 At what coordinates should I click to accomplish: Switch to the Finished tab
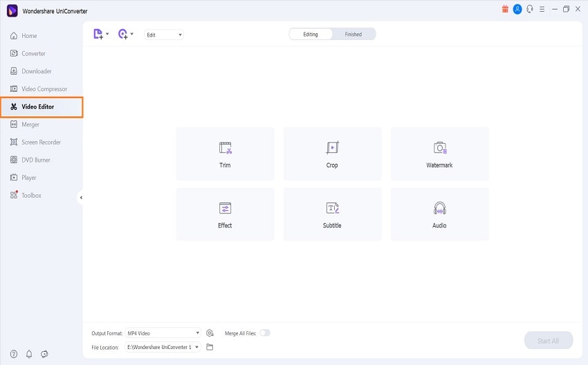coord(353,34)
